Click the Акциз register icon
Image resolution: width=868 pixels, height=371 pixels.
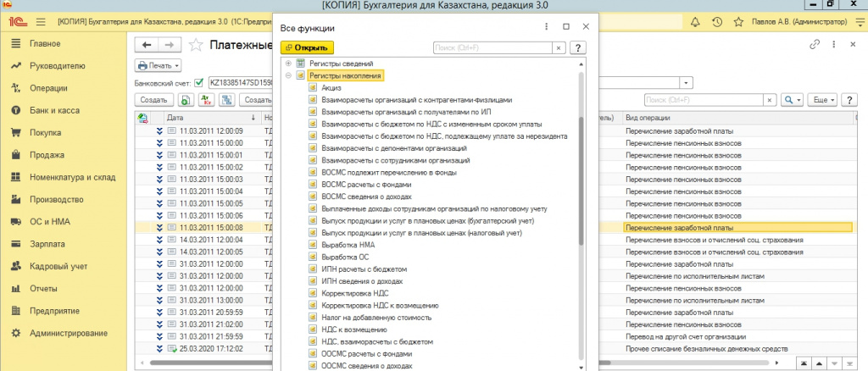[314, 88]
